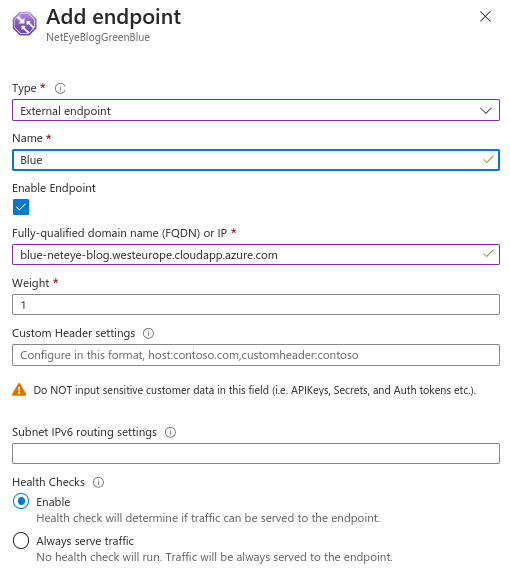510x588 pixels.
Task: Click the Subnet IPv6 routing settings field
Action: [x=256, y=454]
